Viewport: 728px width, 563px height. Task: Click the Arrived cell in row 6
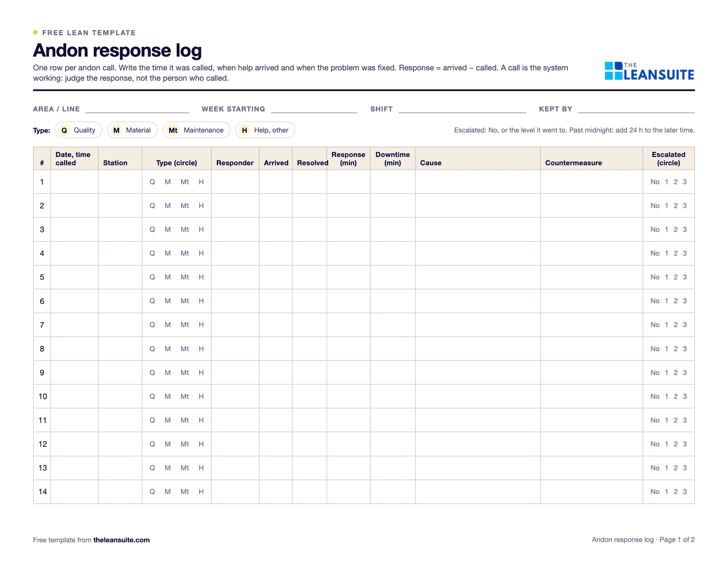coord(276,301)
